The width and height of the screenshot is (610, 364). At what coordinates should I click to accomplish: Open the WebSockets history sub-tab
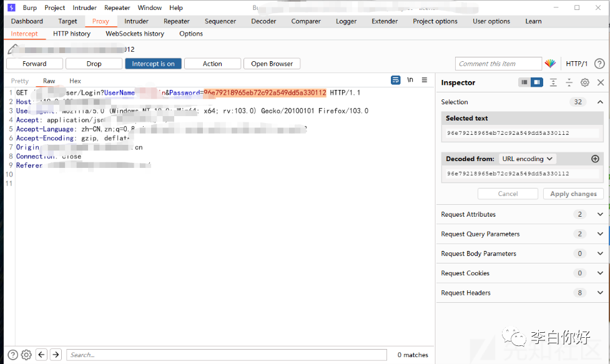[135, 34]
